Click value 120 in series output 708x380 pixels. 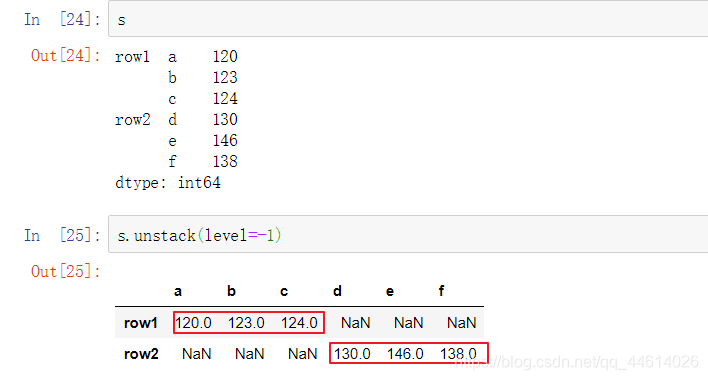[x=225, y=56]
